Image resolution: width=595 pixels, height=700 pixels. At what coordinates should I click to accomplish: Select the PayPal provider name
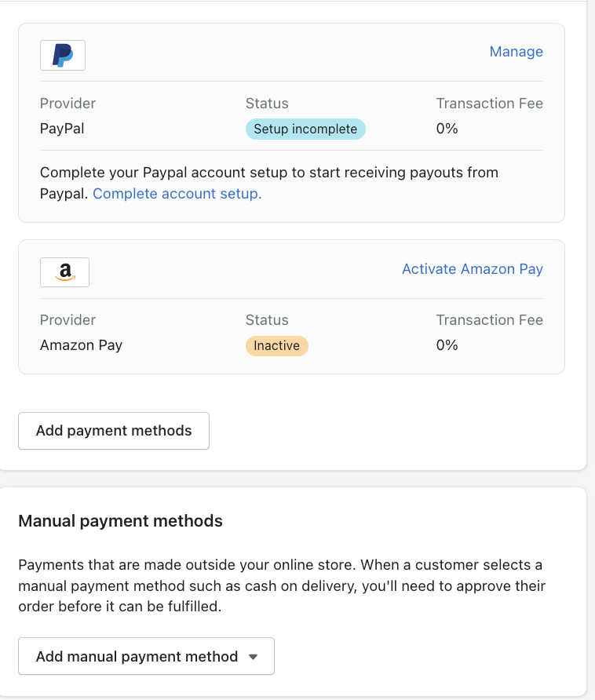(62, 129)
